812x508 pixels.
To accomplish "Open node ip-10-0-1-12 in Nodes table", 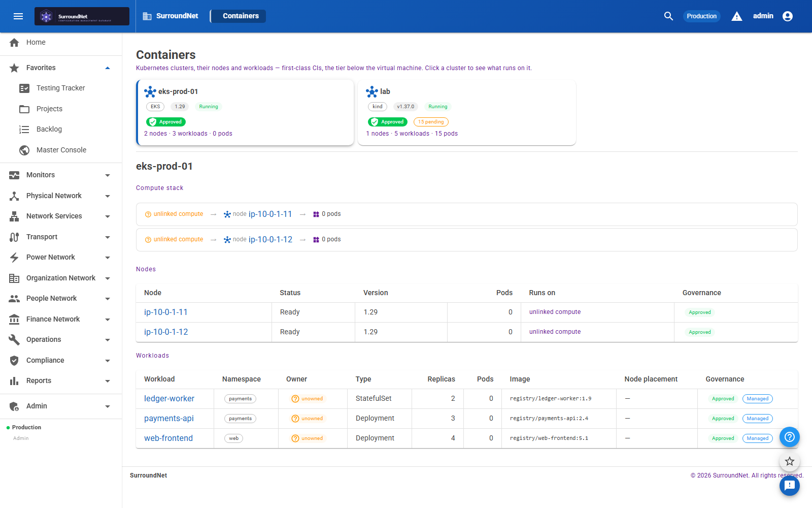I will [x=166, y=332].
